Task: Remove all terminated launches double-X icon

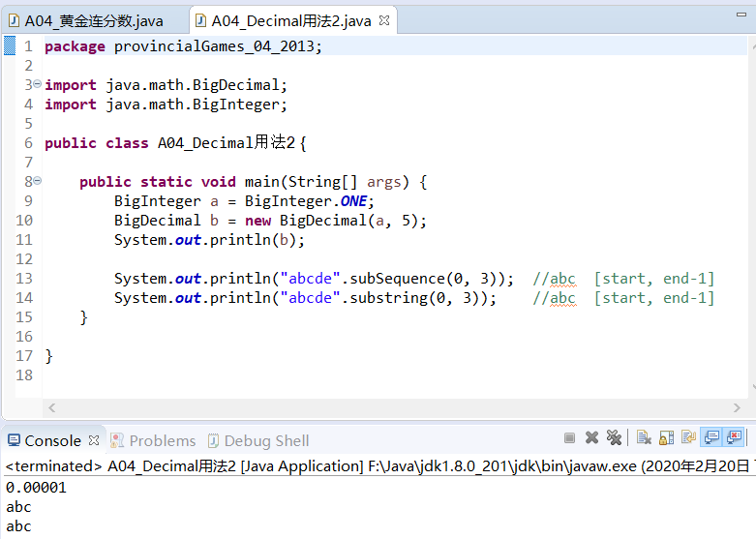Action: (614, 437)
